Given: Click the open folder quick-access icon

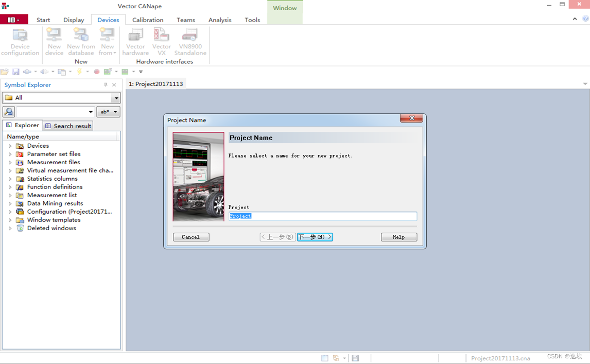Looking at the screenshot, I should click(5, 72).
